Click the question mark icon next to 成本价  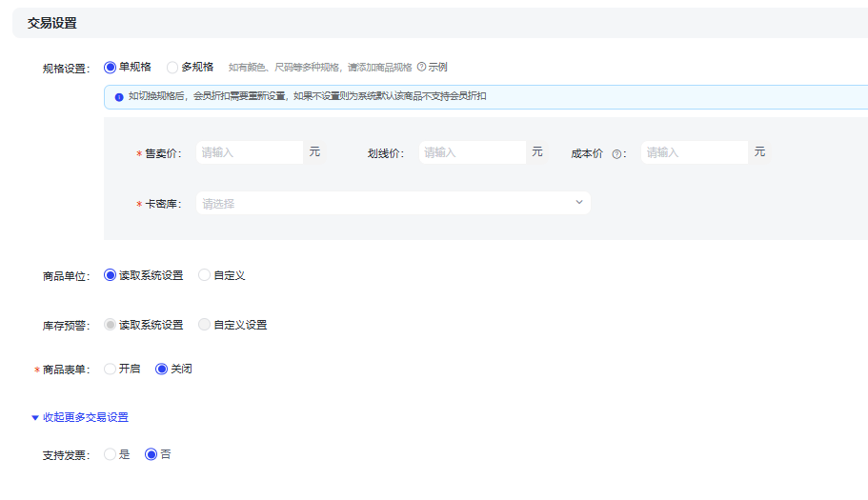click(616, 153)
